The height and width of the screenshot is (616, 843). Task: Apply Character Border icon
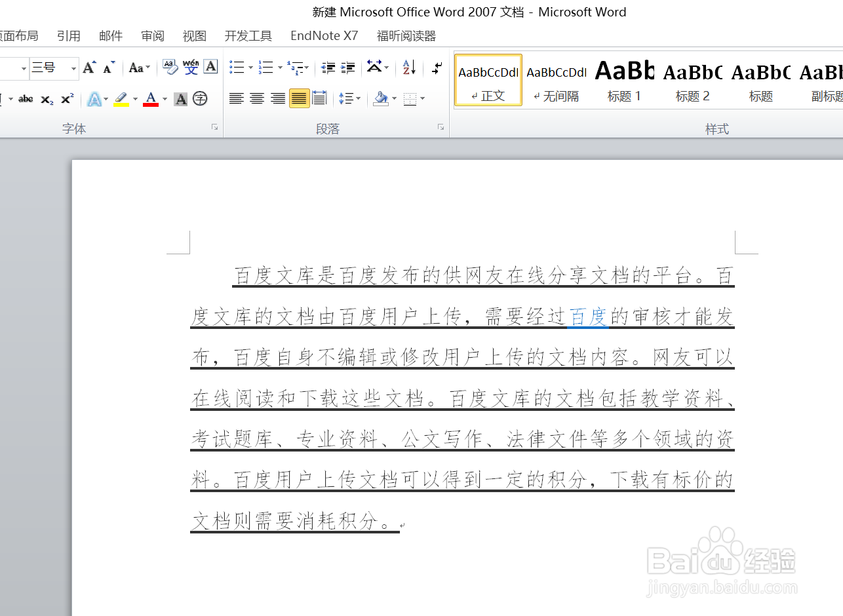[210, 67]
